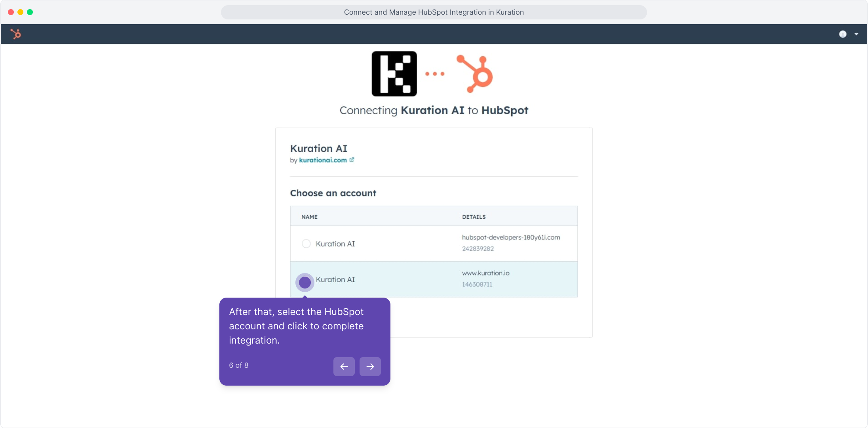Click the '6 of 8' step counter
The height and width of the screenshot is (428, 868).
coord(239,365)
